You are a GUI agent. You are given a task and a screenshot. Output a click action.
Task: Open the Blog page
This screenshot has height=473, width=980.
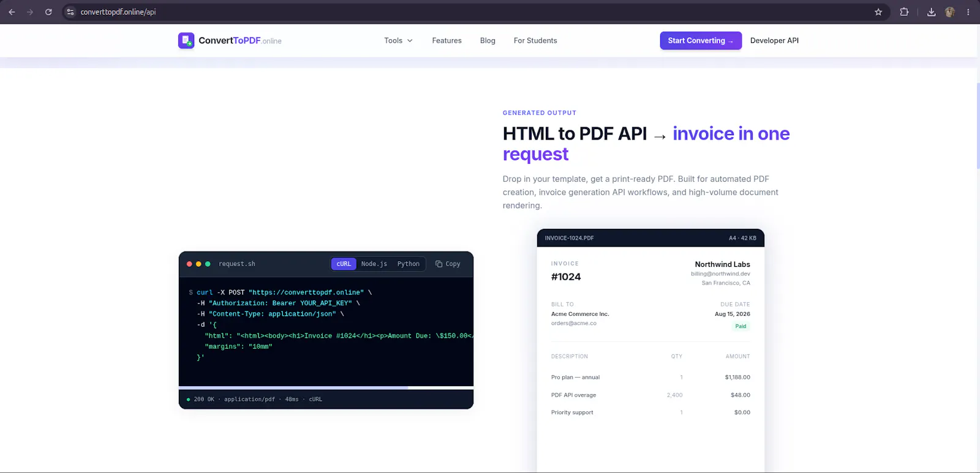(488, 40)
